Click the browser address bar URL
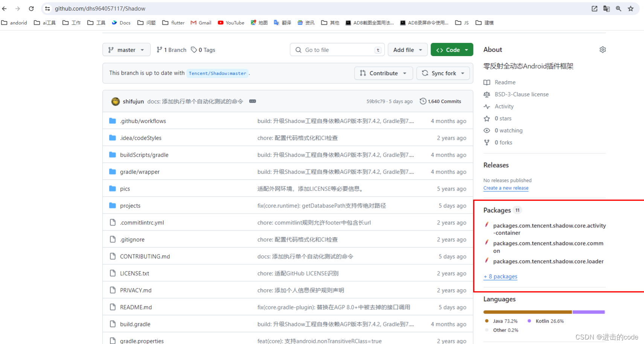Viewport: 644px width, 344px height. tap(100, 9)
